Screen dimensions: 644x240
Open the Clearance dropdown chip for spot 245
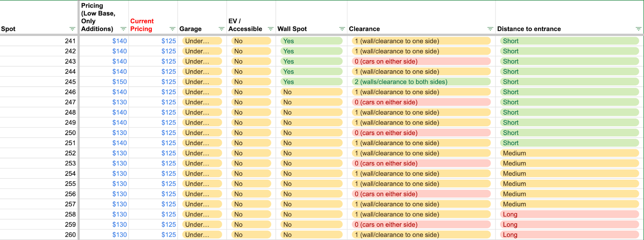click(421, 82)
